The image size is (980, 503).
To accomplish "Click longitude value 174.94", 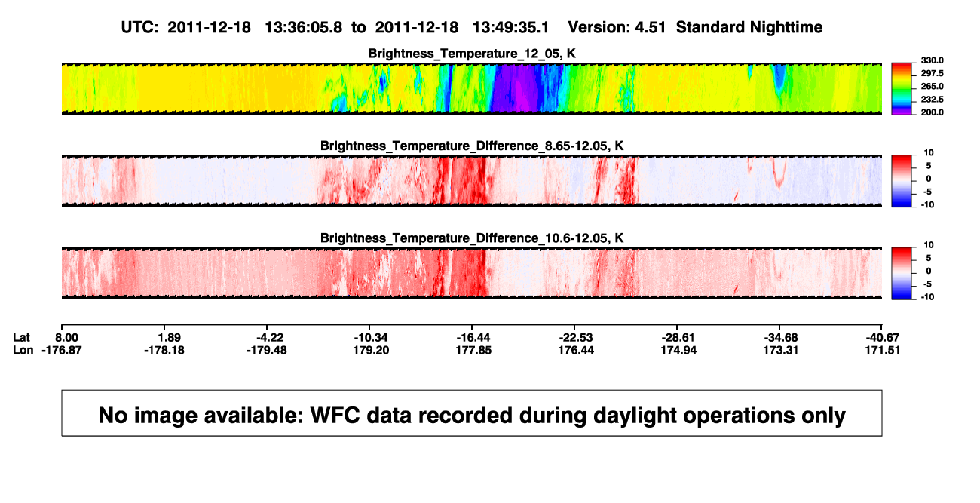I will (x=679, y=350).
